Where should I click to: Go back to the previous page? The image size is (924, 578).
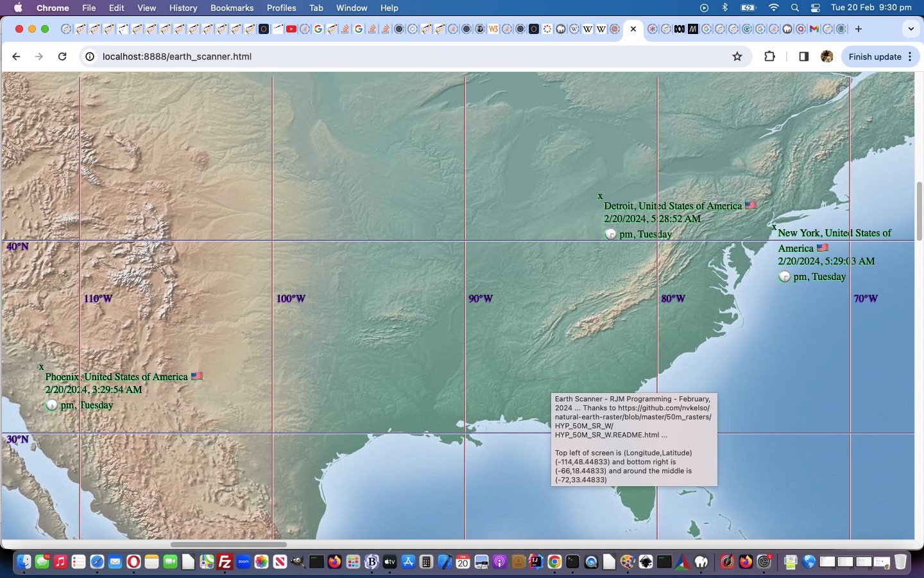pos(16,57)
